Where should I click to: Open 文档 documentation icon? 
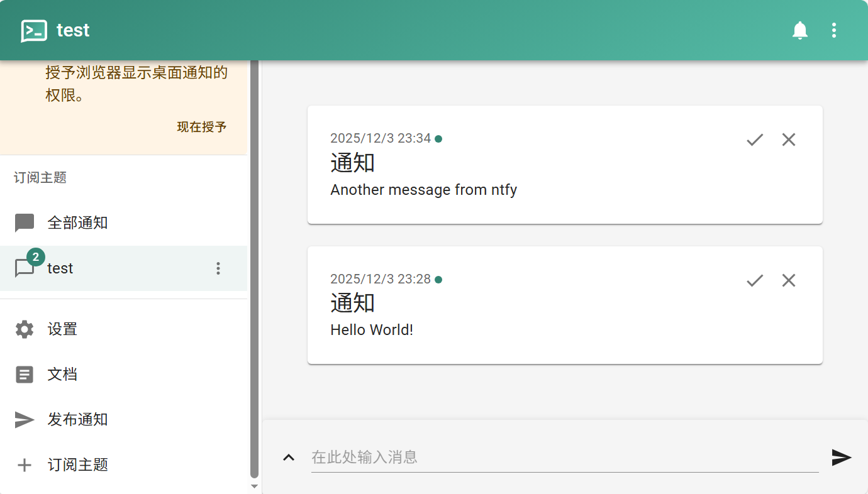[25, 375]
